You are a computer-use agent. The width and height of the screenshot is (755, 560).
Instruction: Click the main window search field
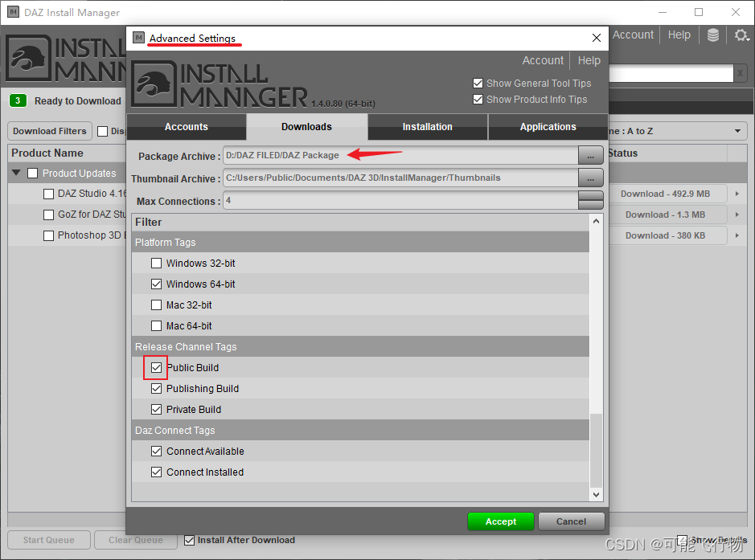point(671,74)
